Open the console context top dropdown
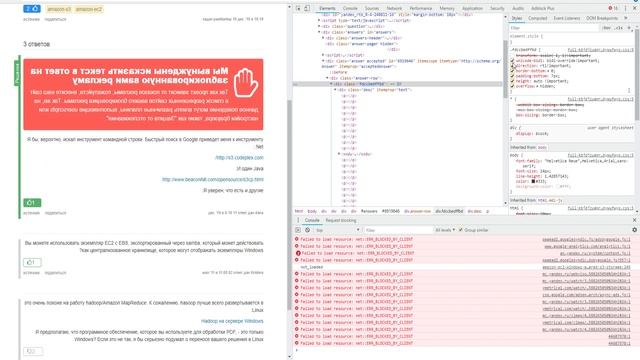Viewport: 640px width, 360px height. [338, 230]
